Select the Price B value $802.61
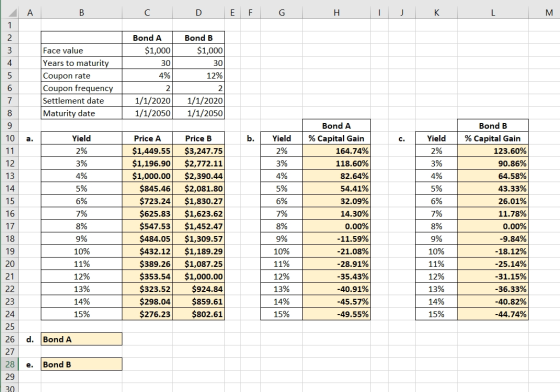560x392 pixels. pos(199,314)
